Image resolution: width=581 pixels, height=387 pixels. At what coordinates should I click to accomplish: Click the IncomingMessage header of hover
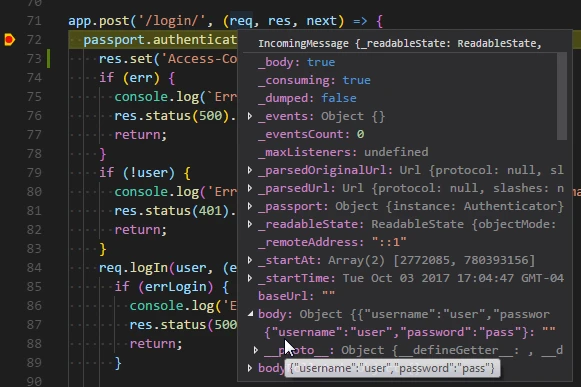click(x=400, y=44)
